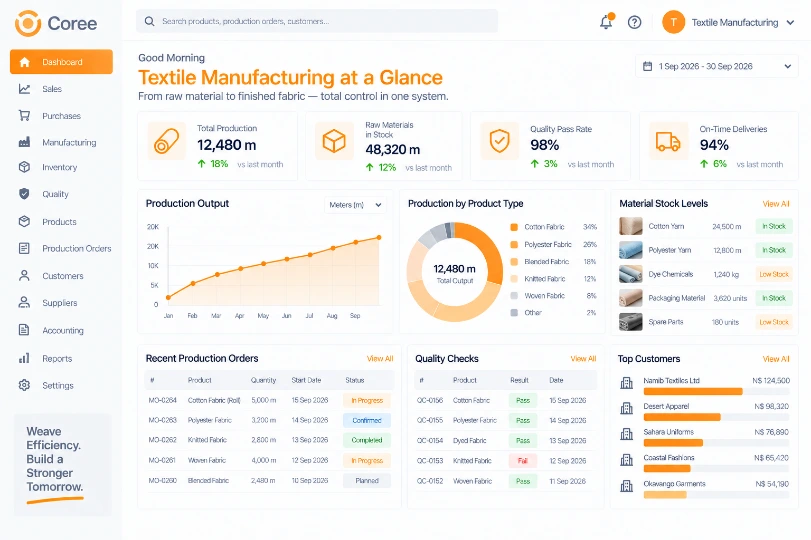Click View All in Top Customers
This screenshot has width=811, height=540.
coord(776,359)
